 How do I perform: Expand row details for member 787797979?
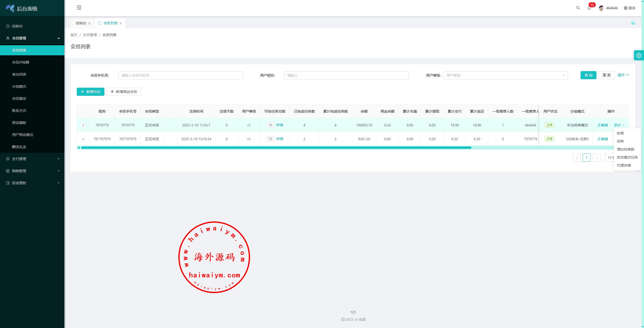(x=83, y=139)
